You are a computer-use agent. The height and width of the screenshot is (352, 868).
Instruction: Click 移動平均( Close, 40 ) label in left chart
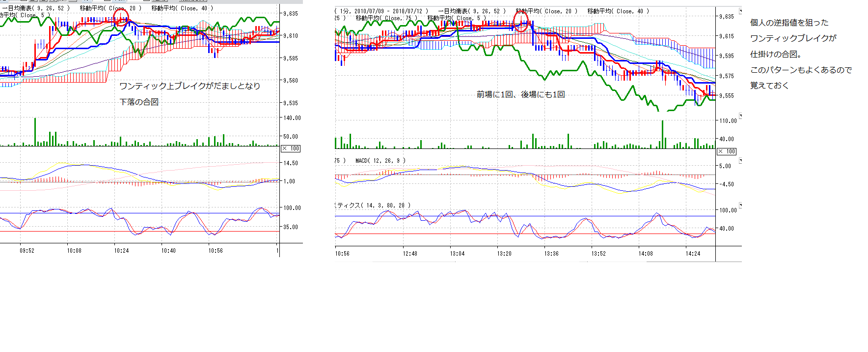(x=182, y=8)
